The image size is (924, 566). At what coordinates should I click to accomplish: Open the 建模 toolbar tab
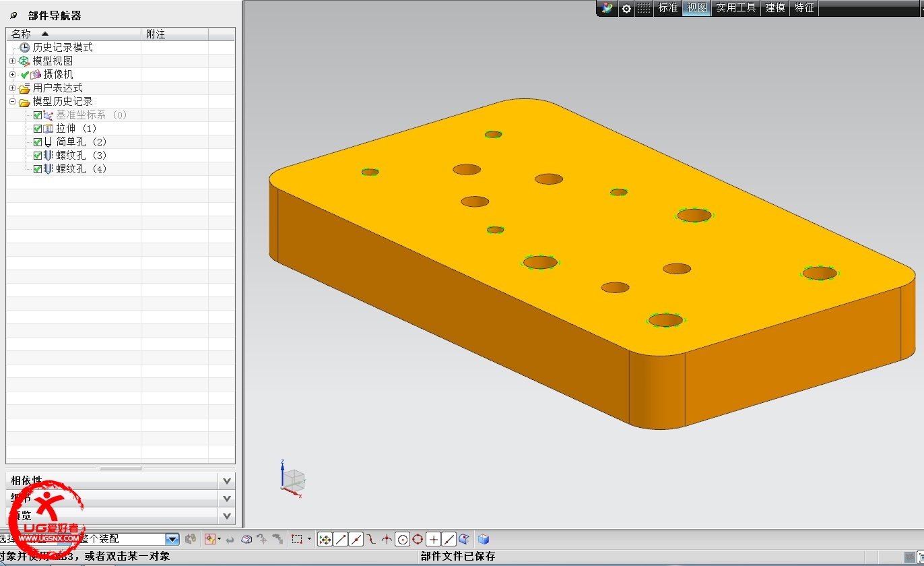[775, 8]
